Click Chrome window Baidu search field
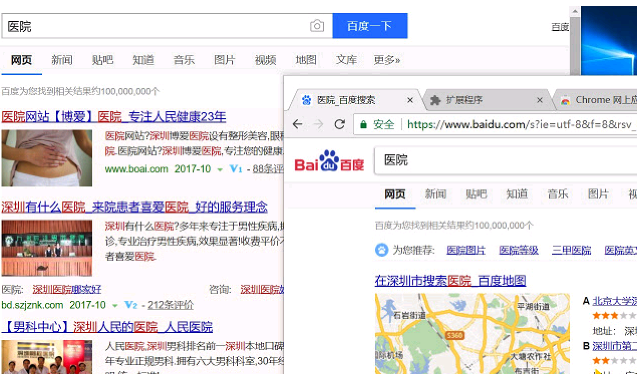The image size is (638, 374). (x=506, y=160)
